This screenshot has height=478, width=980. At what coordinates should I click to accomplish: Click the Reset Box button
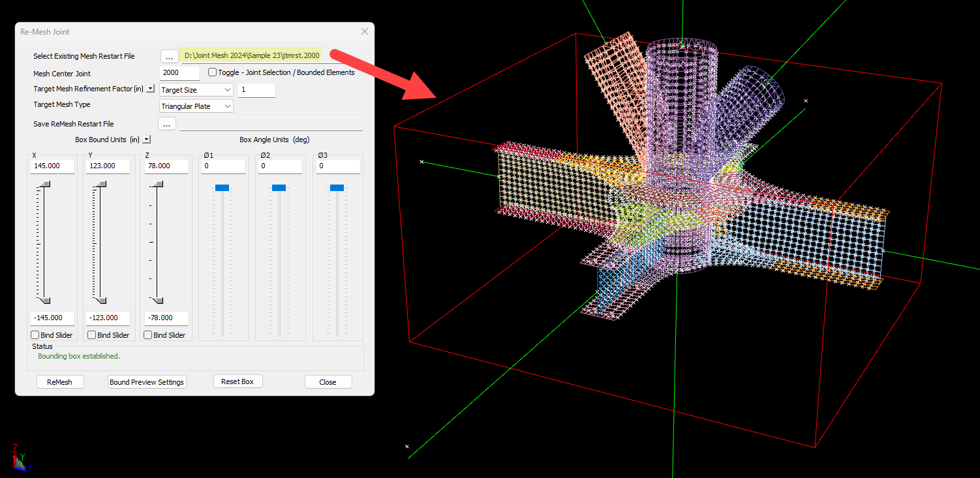pyautogui.click(x=237, y=381)
